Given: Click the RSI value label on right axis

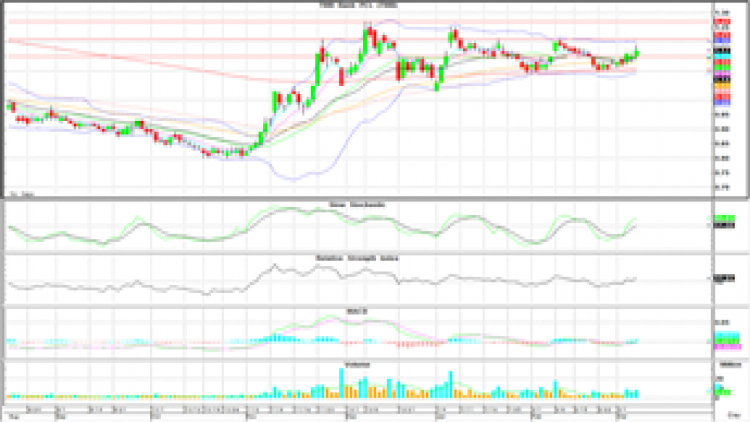Looking at the screenshot, I should tap(721, 280).
